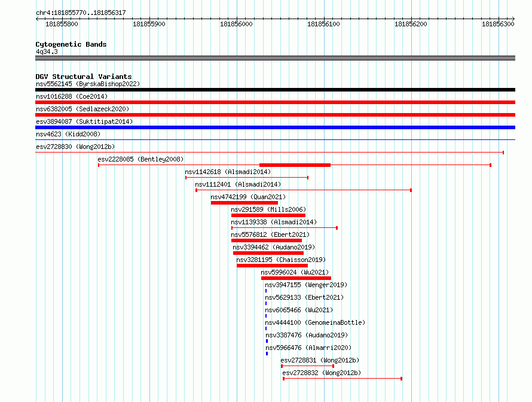Click the red nsv4742199 variant bar
Screen dimensions: 532x402
click(x=244, y=203)
